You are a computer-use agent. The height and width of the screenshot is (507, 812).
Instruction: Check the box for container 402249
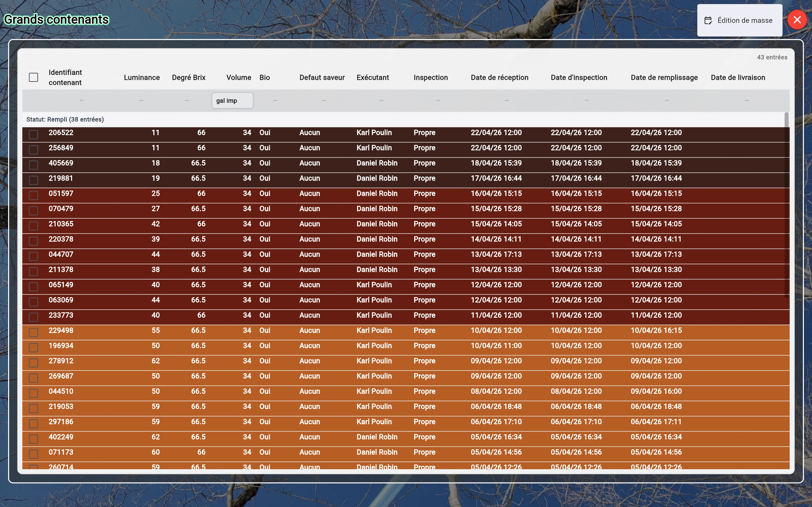[33, 439]
